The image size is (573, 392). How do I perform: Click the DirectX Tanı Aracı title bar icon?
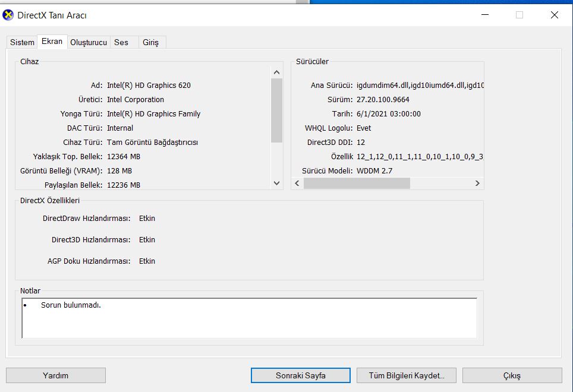click(x=8, y=15)
